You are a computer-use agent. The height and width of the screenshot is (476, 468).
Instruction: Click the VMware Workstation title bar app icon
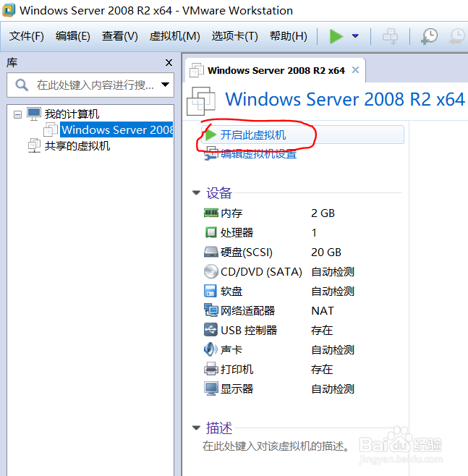(9, 9)
